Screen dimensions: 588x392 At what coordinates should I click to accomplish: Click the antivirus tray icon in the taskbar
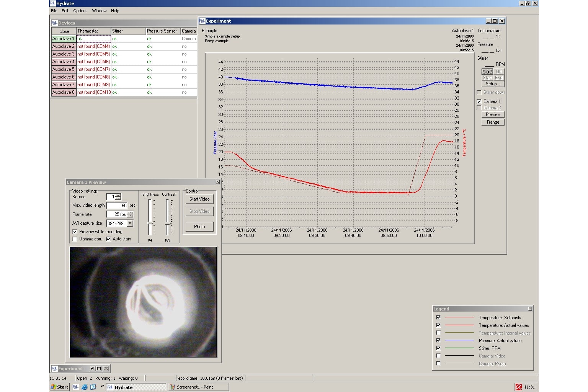(x=518, y=387)
